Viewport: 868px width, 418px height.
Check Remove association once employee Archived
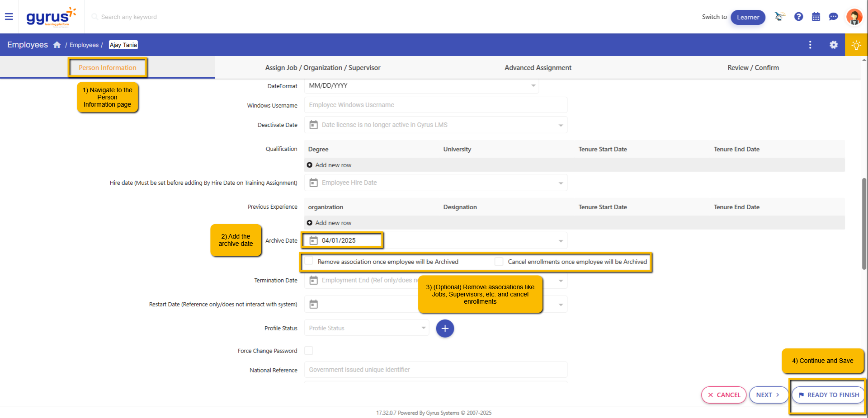pyautogui.click(x=309, y=261)
